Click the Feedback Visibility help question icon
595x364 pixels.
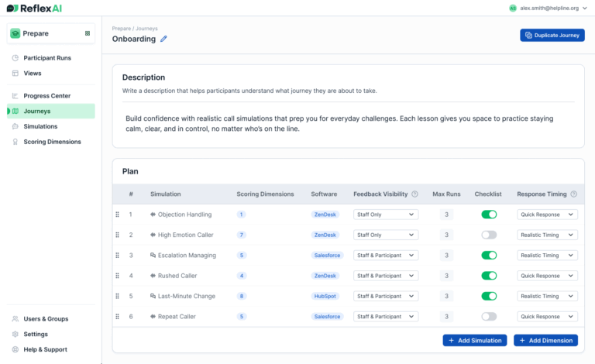414,194
